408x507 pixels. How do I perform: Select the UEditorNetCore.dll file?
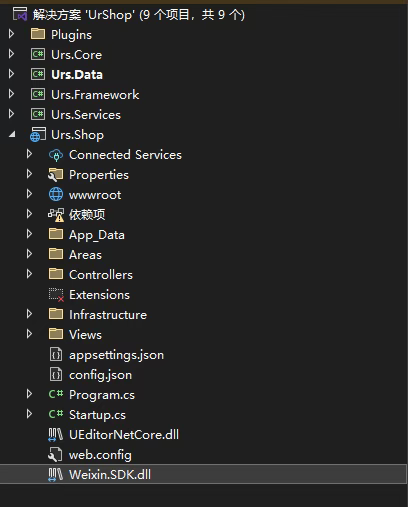point(124,435)
